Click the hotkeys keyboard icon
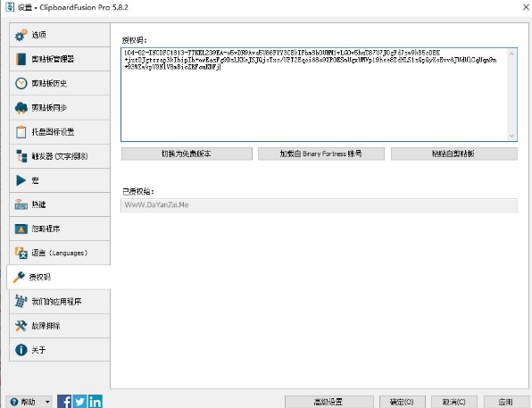Viewport: 532px width, 408px height. click(x=21, y=204)
